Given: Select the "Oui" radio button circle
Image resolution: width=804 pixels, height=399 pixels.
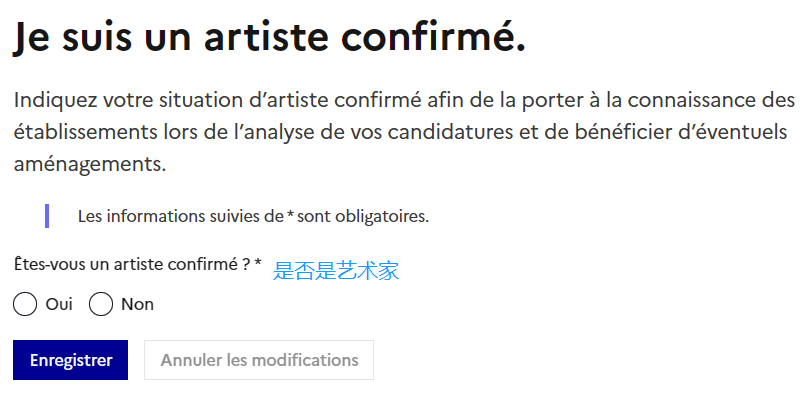Looking at the screenshot, I should pyautogui.click(x=25, y=305).
